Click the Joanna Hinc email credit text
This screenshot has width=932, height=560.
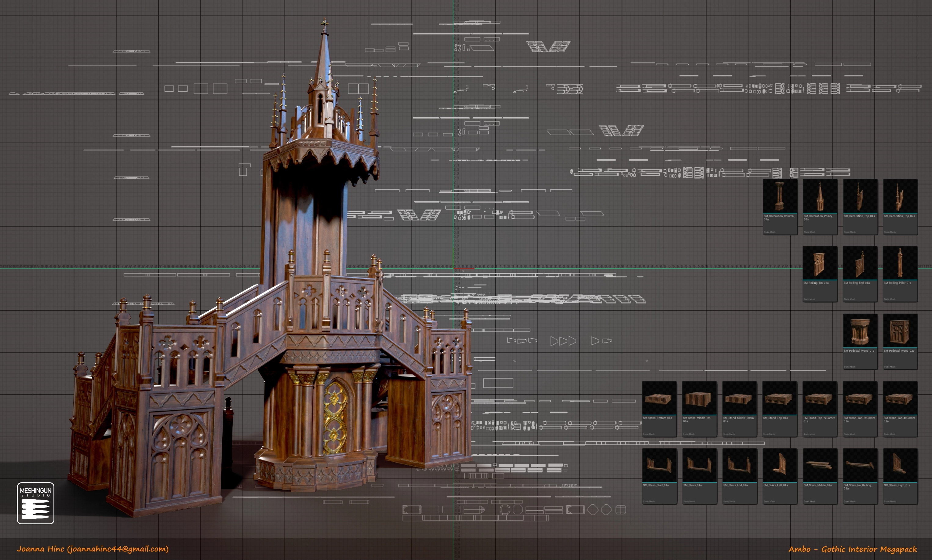93,549
